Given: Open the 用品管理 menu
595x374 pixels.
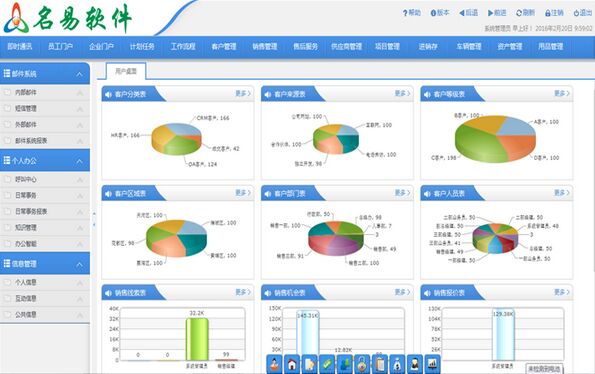Looking at the screenshot, I should pos(551,47).
